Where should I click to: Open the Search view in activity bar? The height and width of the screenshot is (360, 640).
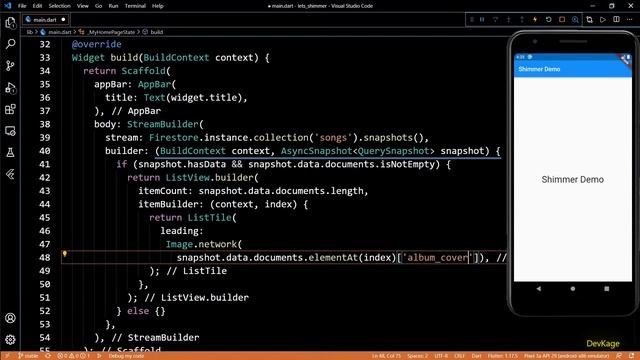tap(11, 44)
